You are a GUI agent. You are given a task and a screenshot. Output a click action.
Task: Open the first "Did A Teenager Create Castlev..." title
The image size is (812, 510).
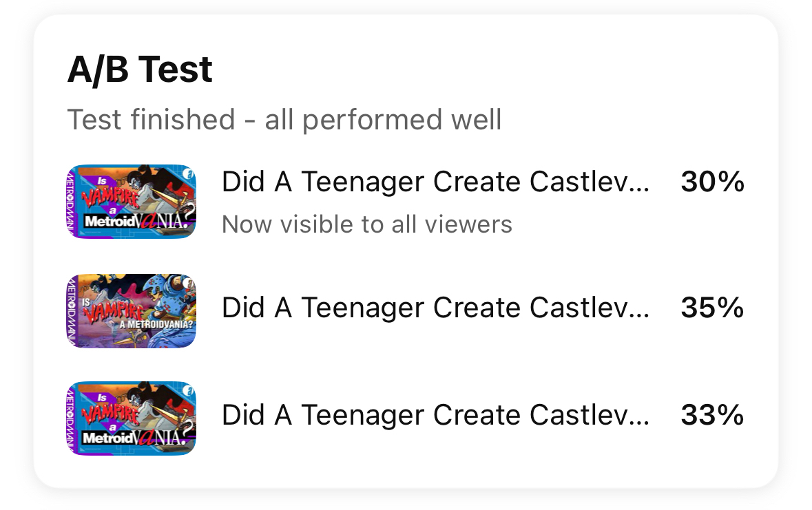coord(435,182)
